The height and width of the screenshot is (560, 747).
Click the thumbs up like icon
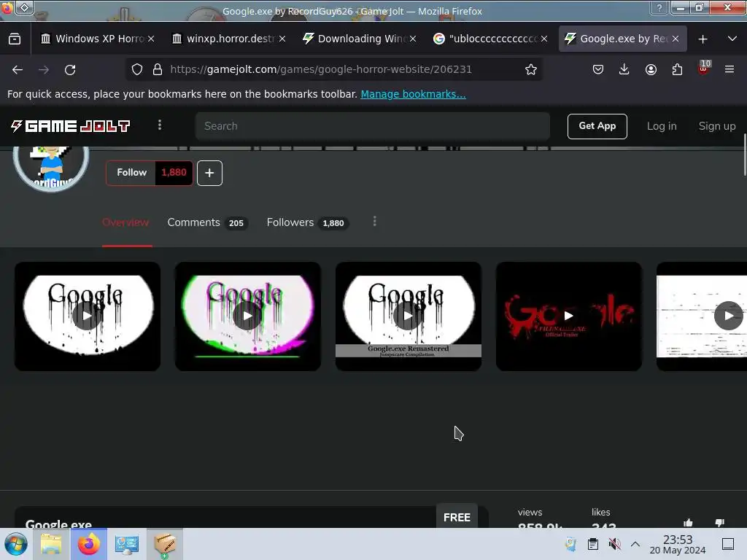click(688, 523)
